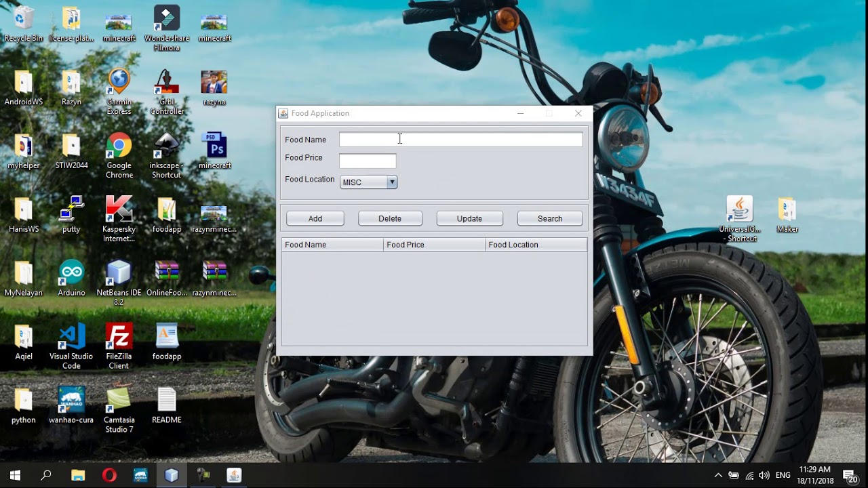Select the AndroidWS folder icon
Screen dimensions: 868x488
tap(24, 88)
